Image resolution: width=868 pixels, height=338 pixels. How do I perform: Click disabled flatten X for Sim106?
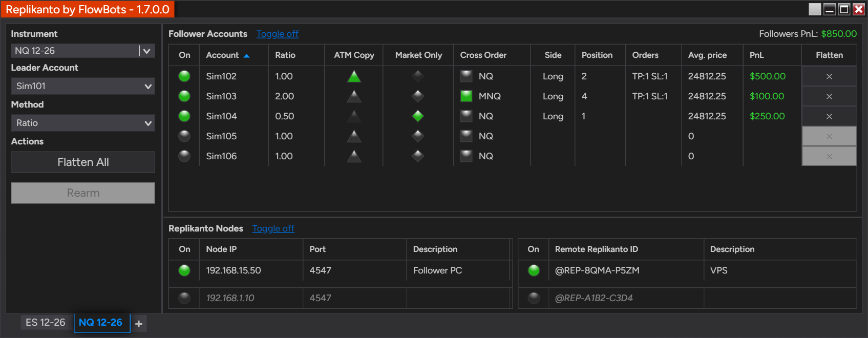tap(829, 156)
